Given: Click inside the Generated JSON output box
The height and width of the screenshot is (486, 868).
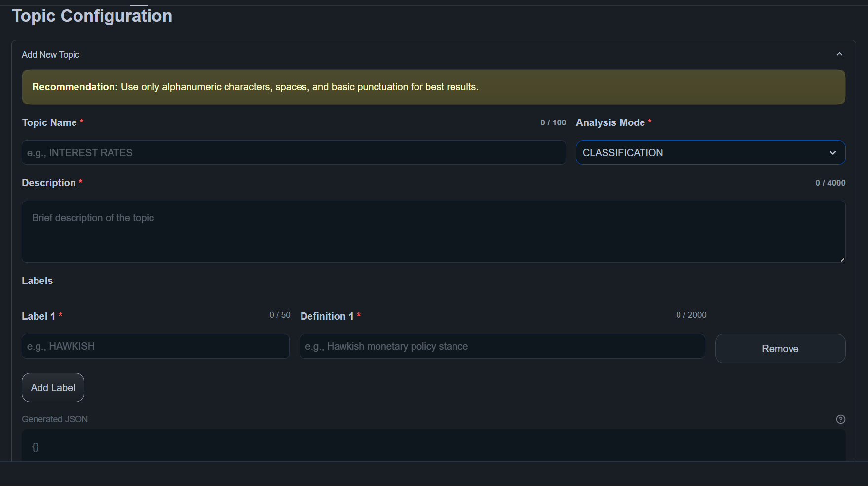Looking at the screenshot, I should pyautogui.click(x=433, y=446).
